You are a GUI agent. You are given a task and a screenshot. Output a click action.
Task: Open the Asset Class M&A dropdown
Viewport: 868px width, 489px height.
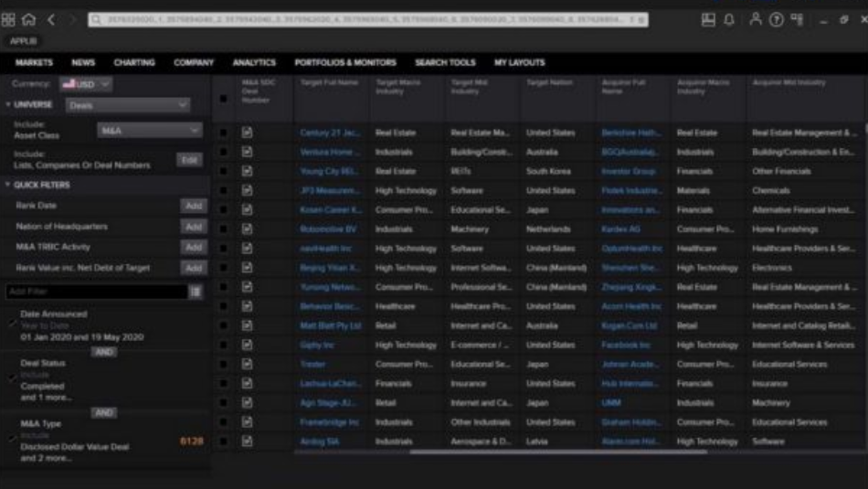tap(150, 131)
